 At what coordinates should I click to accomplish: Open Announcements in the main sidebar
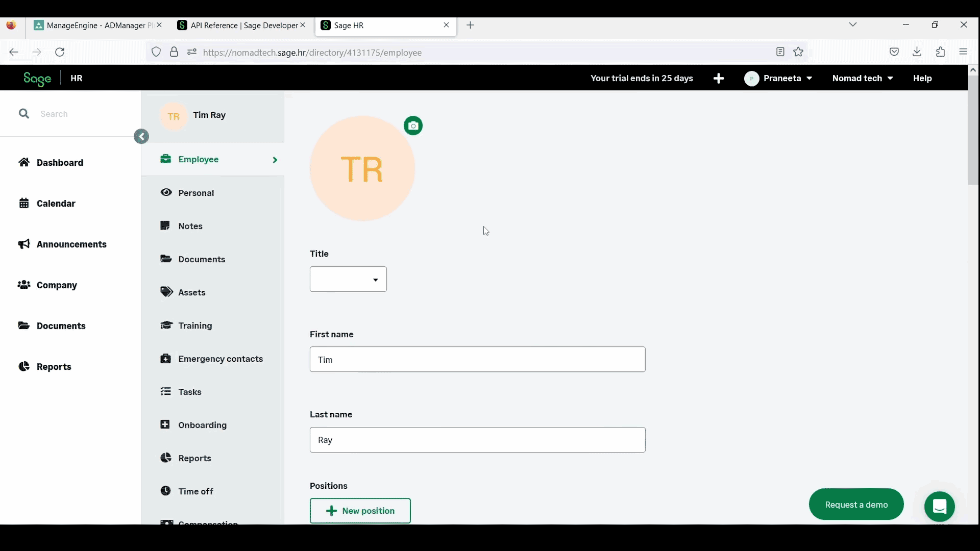(71, 244)
